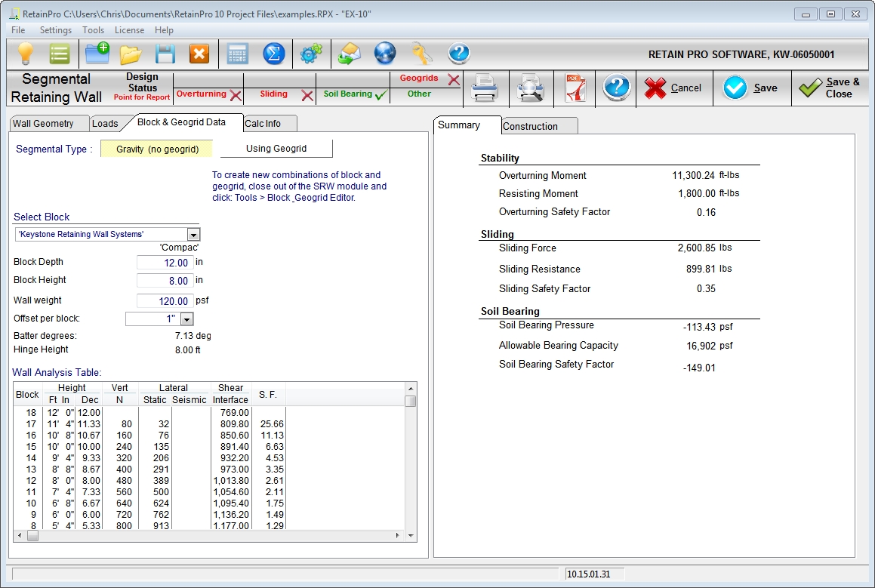Image resolution: width=875 pixels, height=588 pixels.
Task: Click the blue sigma icon
Action: pyautogui.click(x=273, y=54)
